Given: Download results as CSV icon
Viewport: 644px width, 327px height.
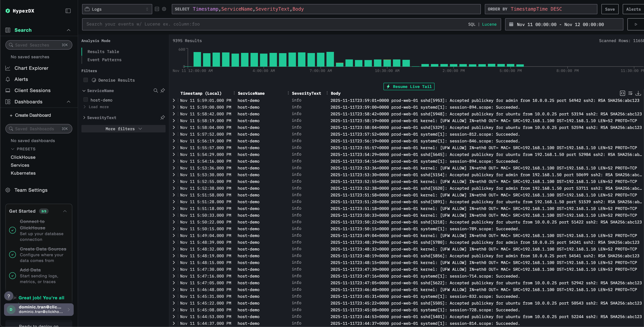Looking at the screenshot, I should 638,93.
